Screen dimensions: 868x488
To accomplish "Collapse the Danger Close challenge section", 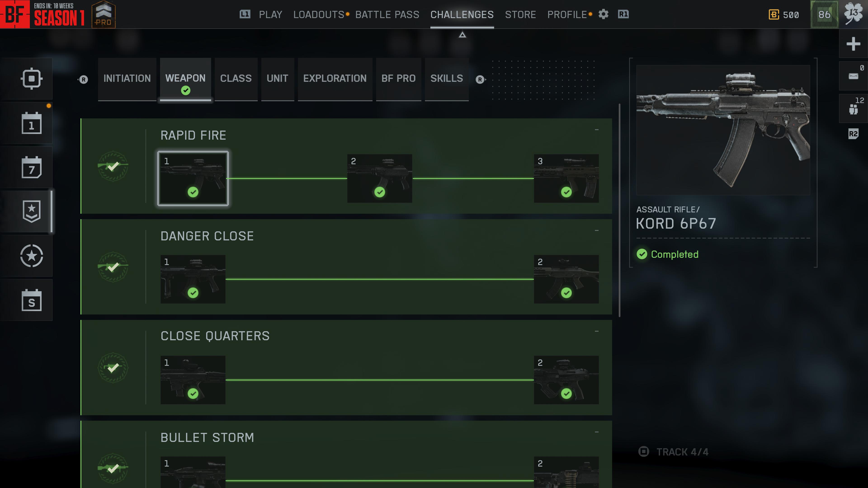I will point(597,230).
